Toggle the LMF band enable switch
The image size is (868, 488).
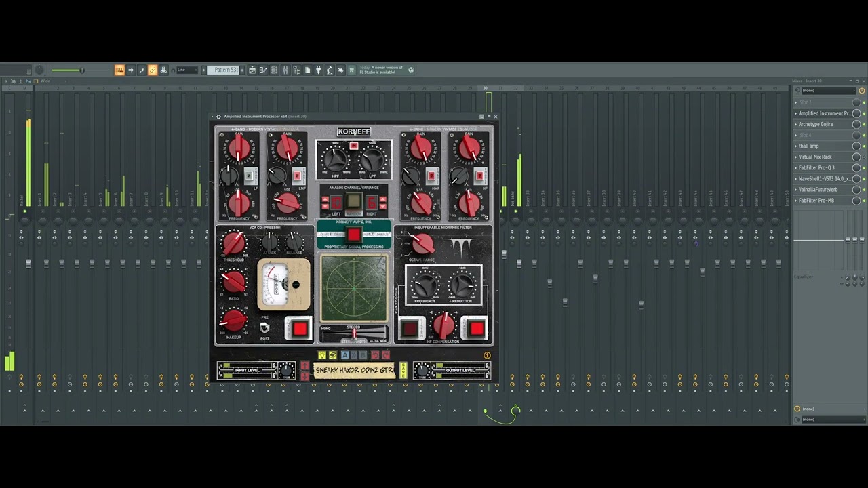click(x=297, y=176)
